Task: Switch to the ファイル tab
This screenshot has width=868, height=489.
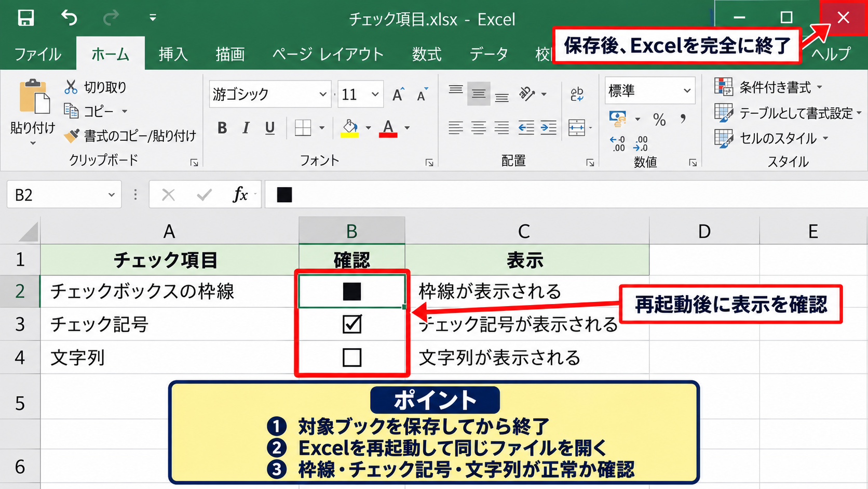Action: 38,54
